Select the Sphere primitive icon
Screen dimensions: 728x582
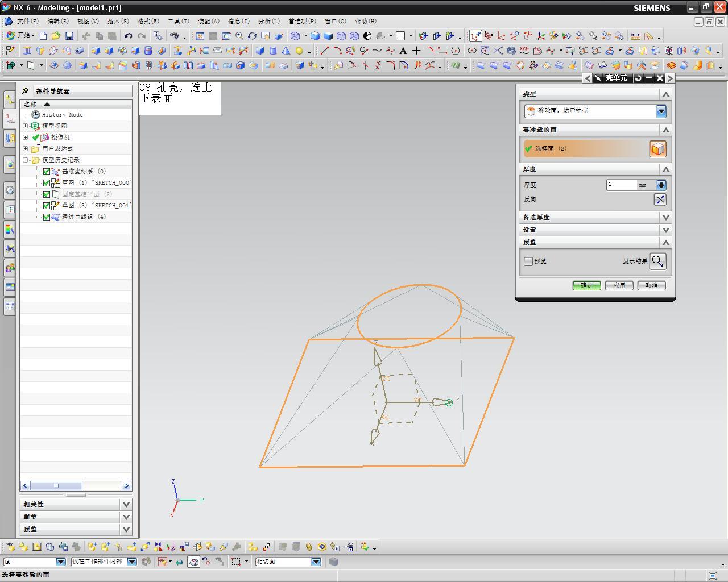tap(299, 51)
